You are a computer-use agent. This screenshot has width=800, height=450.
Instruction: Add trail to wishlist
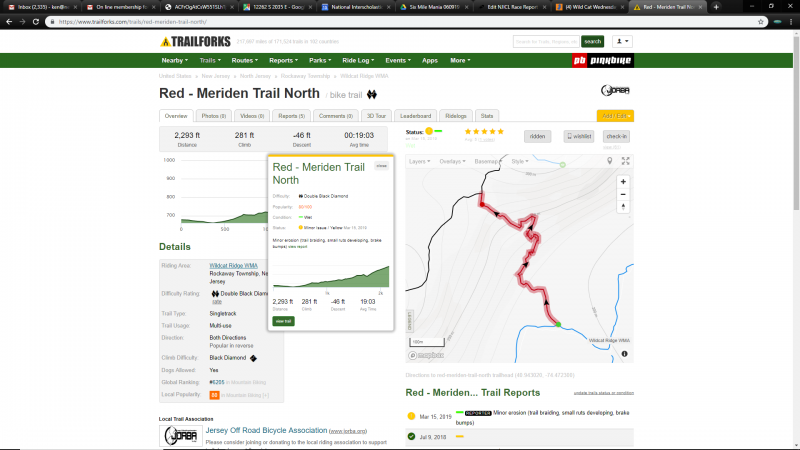tap(579, 136)
